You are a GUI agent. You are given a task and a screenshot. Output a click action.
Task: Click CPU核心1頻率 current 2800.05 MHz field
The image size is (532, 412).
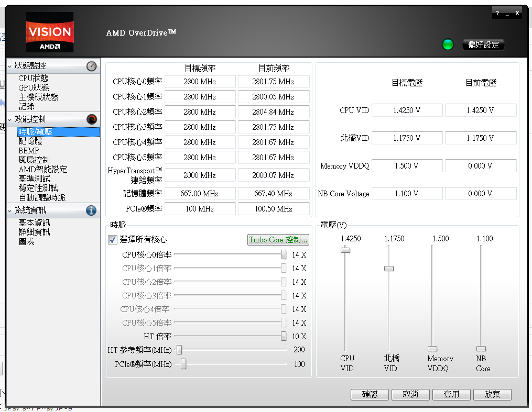tap(274, 97)
